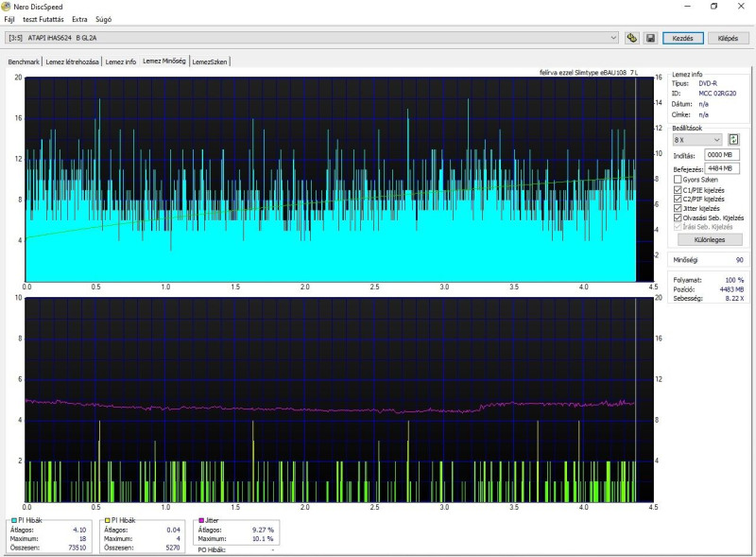This screenshot has height=557, width=756.
Task: Toggle the Olvasási Seb. Kijelzés checkbox
Action: pos(677,218)
